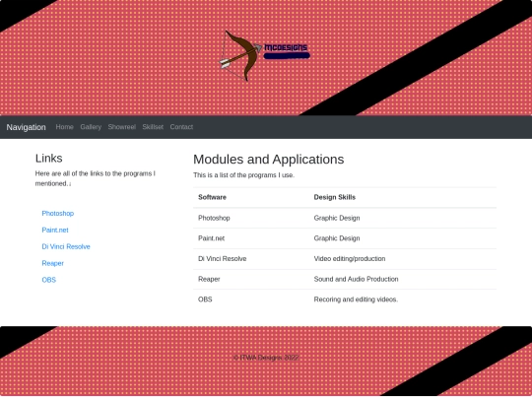The image size is (532, 399).
Task: Open the Skillset nav item
Action: tap(153, 127)
